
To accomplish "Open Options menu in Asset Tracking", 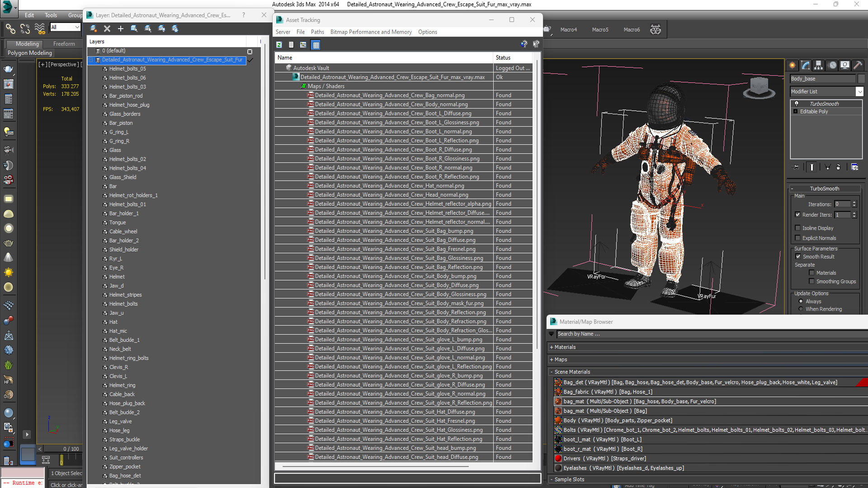I will (428, 32).
